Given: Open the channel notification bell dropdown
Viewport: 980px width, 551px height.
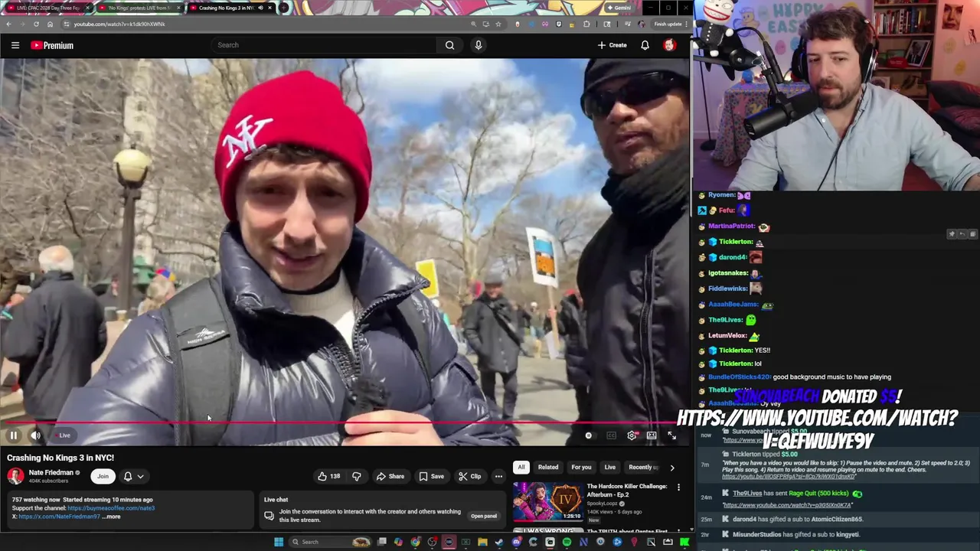Looking at the screenshot, I should tap(133, 476).
